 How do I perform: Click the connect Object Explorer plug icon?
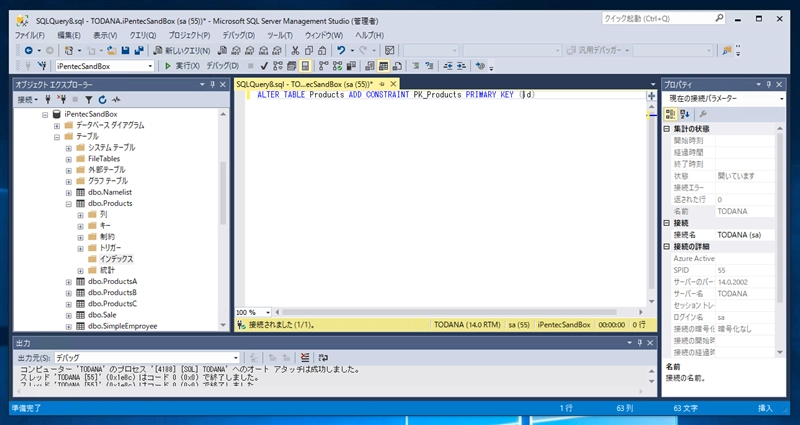click(48, 99)
